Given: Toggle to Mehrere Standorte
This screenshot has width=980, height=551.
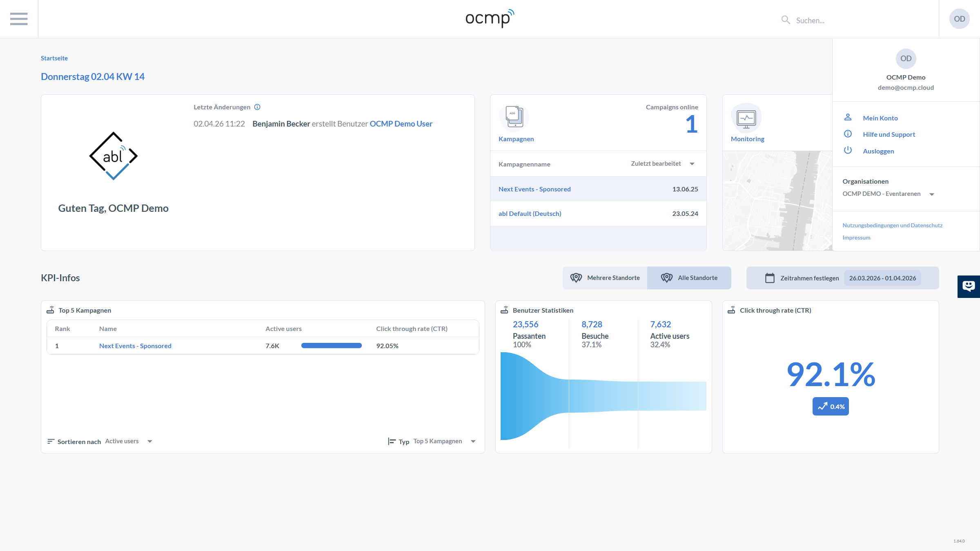Looking at the screenshot, I should 605,278.
